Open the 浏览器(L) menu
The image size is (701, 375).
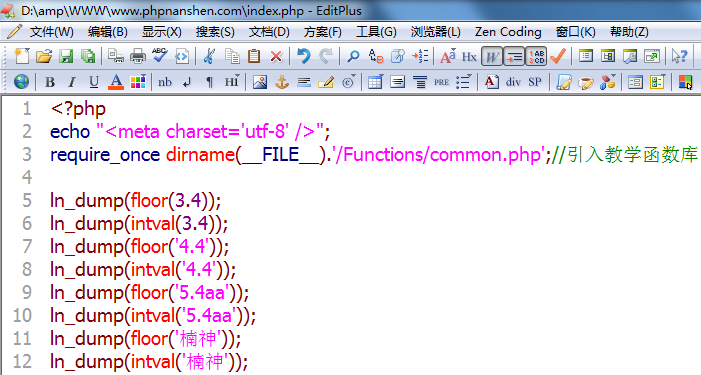click(x=435, y=32)
